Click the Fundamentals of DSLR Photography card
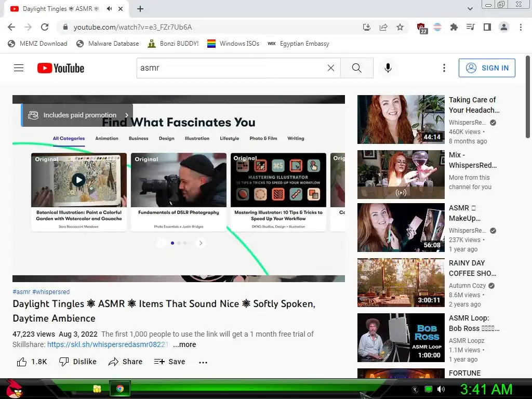This screenshot has width=532, height=399. coord(179,192)
